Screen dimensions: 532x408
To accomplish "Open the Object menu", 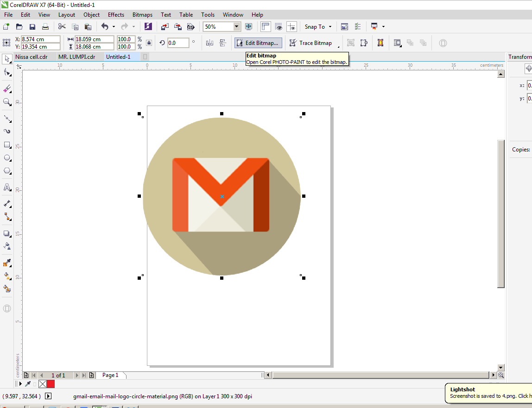I will (92, 14).
